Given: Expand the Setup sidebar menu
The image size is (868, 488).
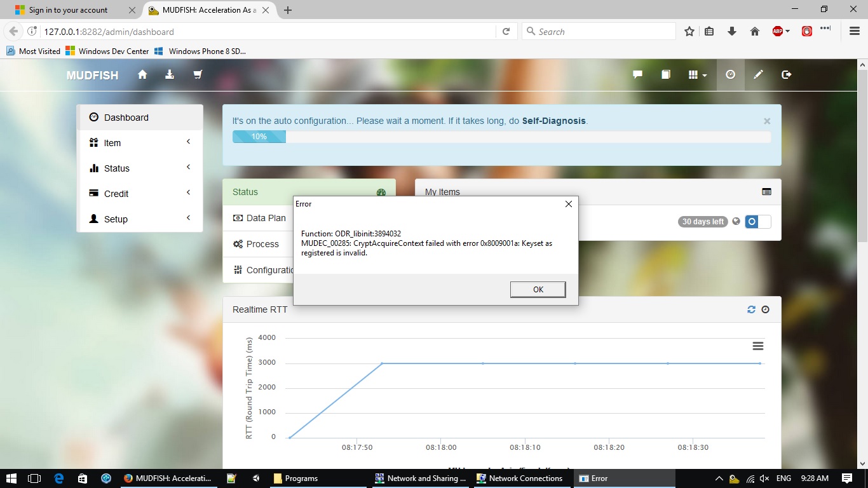Looking at the screenshot, I should pos(140,219).
